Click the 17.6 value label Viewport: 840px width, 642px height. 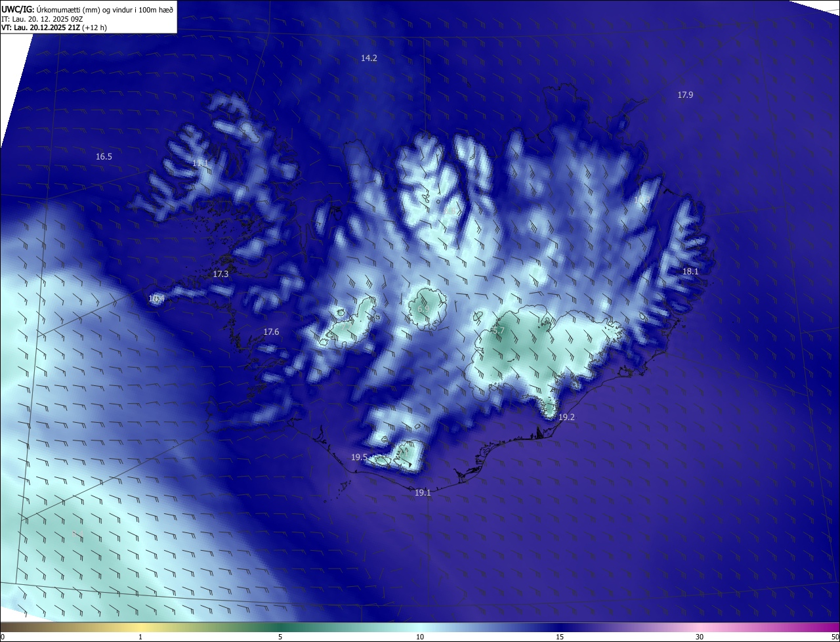tap(271, 332)
